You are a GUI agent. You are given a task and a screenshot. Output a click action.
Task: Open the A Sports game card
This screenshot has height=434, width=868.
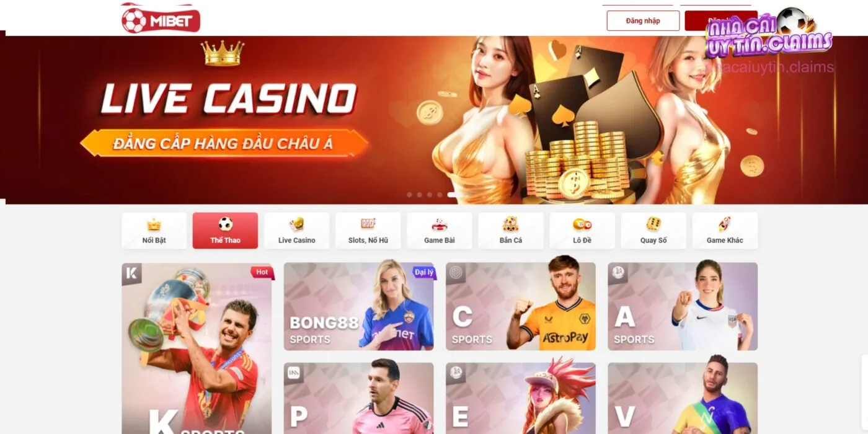[683, 306]
